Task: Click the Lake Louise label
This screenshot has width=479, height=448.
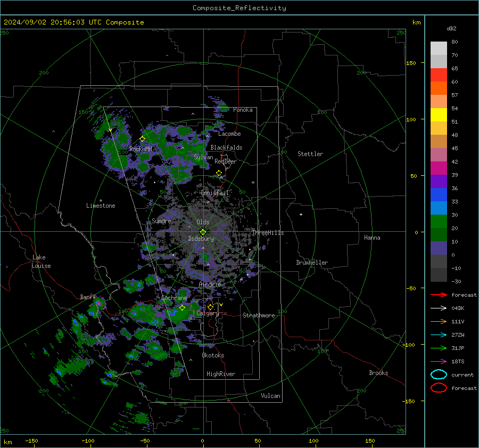Action: 41,262
